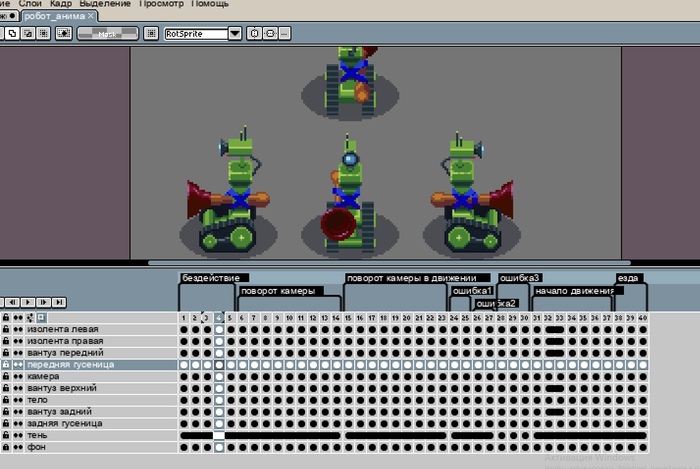Select the изолента правая layer
The image size is (700, 469).
tap(101, 341)
